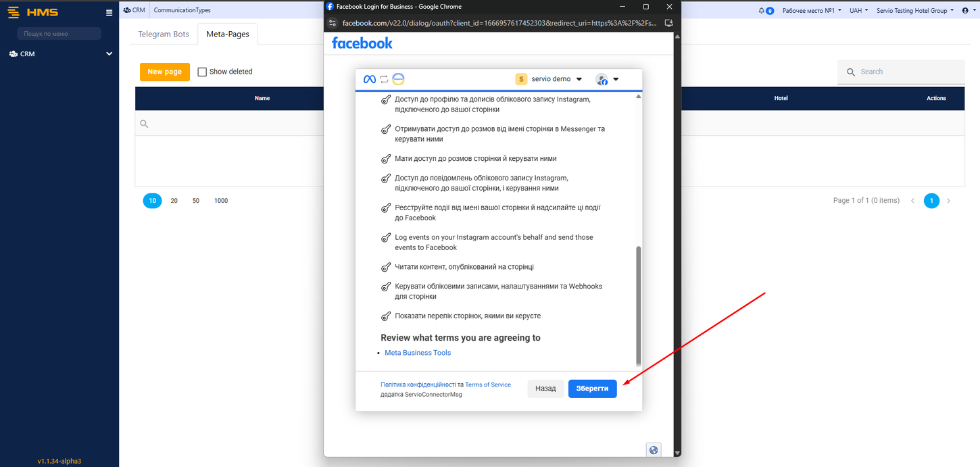Screen dimensions: 980x467
Task: Click the user account icon in the top-right corner
Action: click(x=966, y=10)
